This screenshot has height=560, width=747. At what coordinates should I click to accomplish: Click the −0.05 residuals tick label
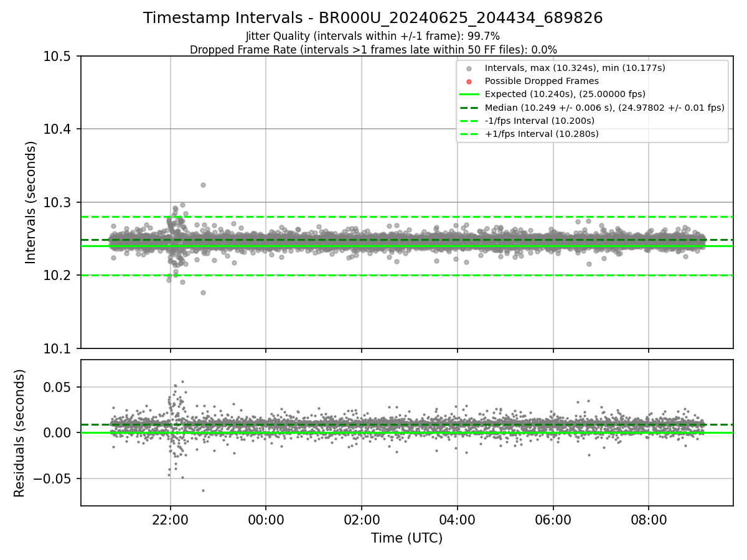[x=54, y=478]
